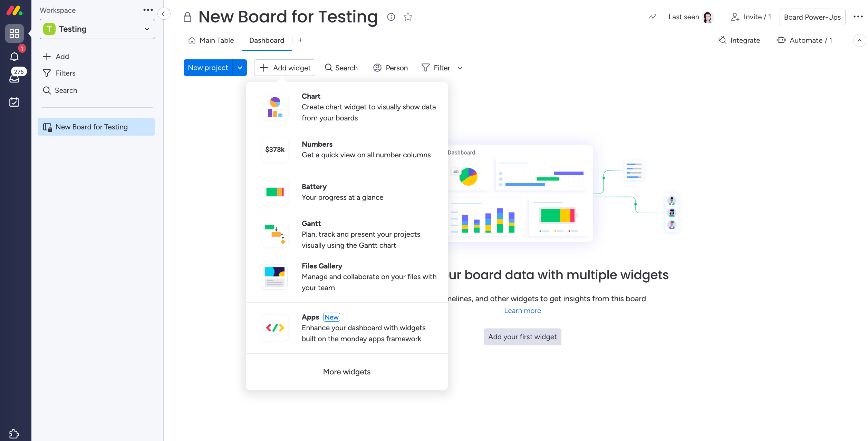Open workspace three-dot options menu
The image size is (868, 441).
coord(148,10)
